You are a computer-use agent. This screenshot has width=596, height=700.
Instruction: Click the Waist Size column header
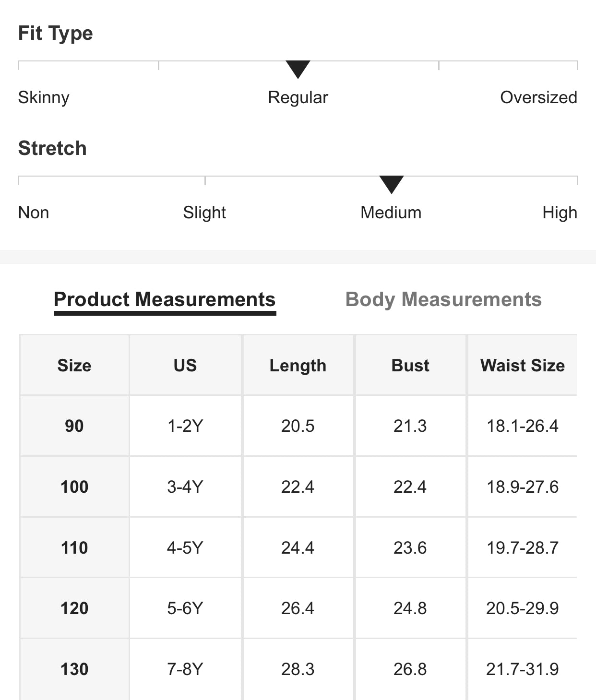click(x=523, y=366)
